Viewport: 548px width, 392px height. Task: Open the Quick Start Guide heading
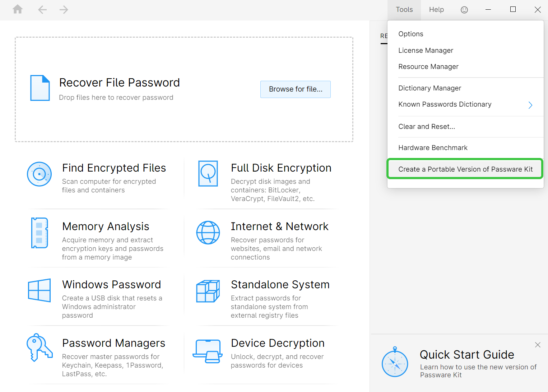[467, 355]
